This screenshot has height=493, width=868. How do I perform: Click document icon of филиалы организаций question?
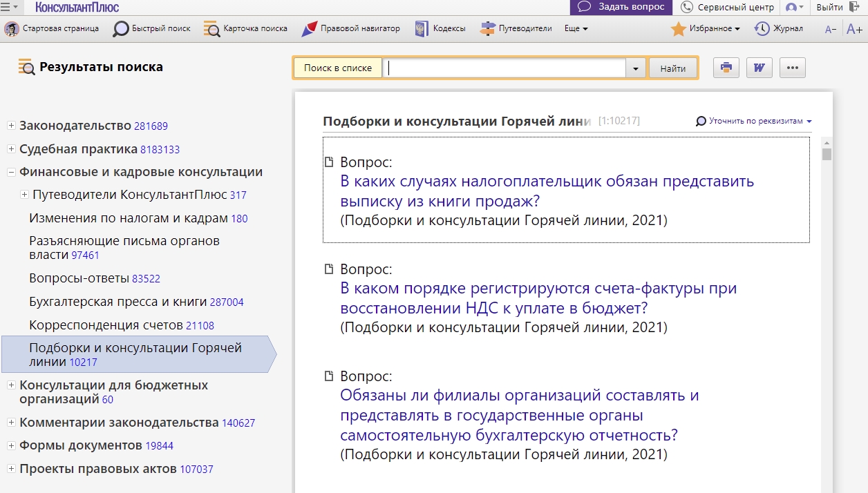tap(330, 376)
